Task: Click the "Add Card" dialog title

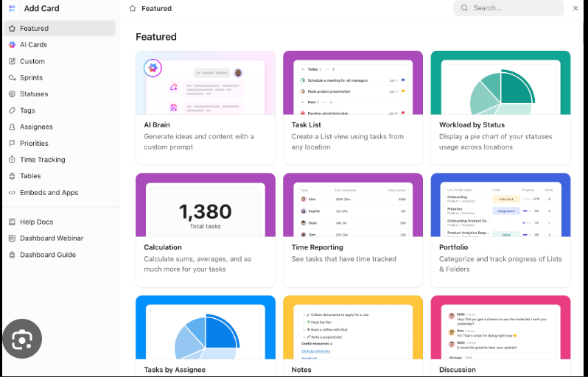Action: pos(41,8)
